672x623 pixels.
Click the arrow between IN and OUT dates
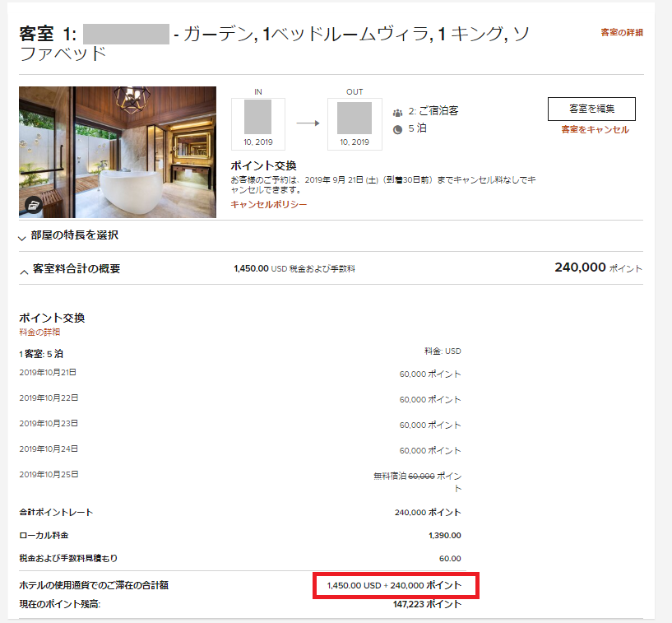308,123
